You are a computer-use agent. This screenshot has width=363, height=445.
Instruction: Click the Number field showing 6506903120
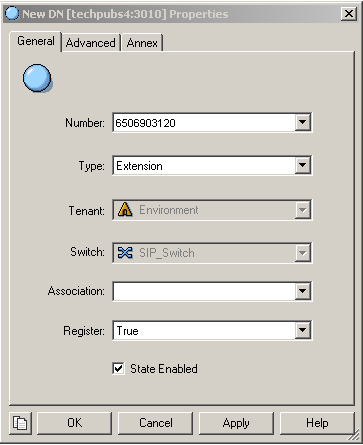204,123
